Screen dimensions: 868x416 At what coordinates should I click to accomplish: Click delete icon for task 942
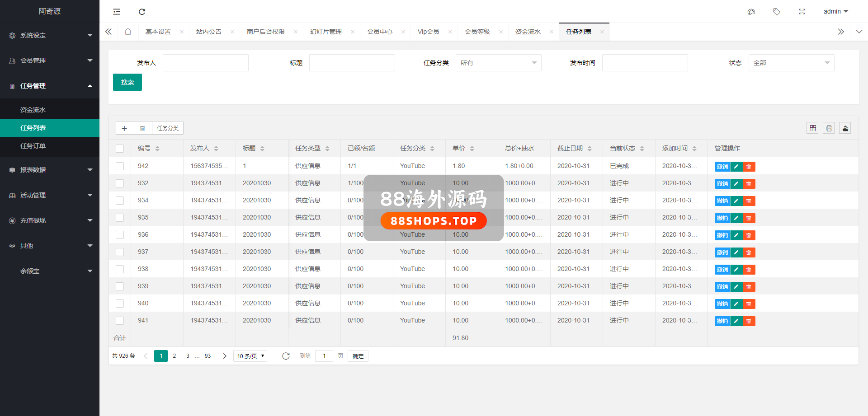click(749, 167)
